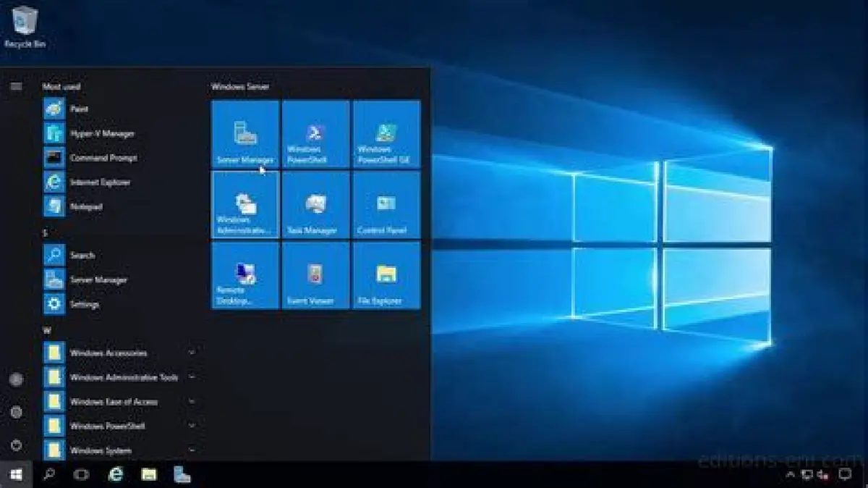Image resolution: width=868 pixels, height=488 pixels.
Task: Launch the Remote Desktop tile
Action: tap(245, 276)
